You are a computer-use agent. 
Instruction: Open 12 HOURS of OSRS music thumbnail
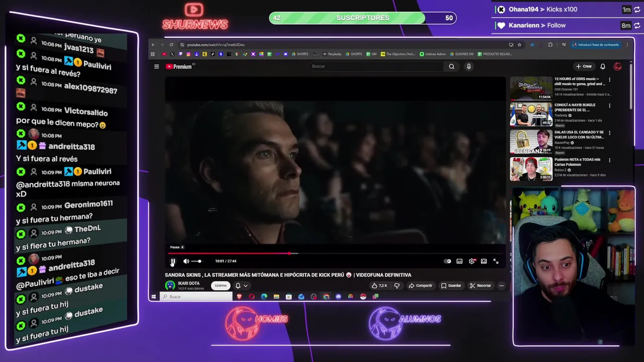click(x=531, y=88)
